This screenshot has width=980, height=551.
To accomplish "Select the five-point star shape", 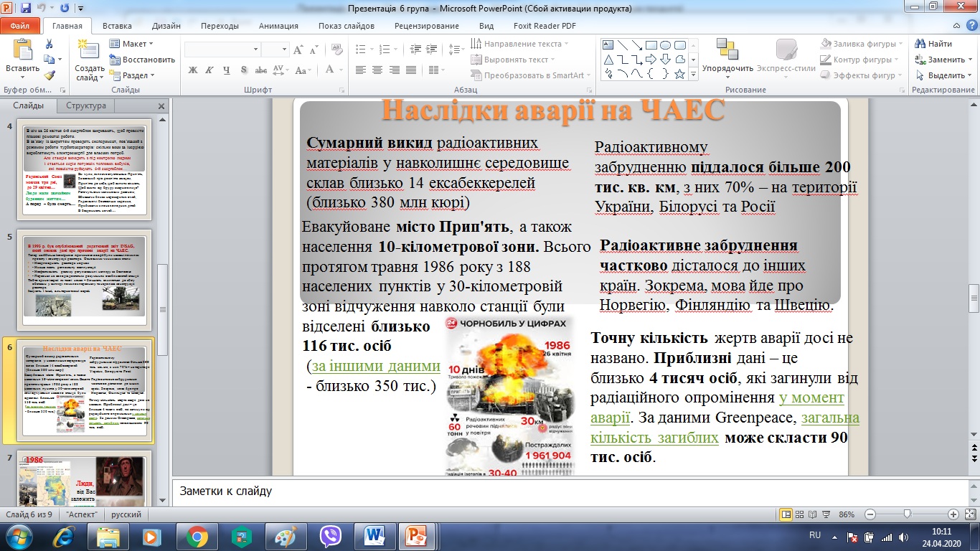I will (679, 74).
